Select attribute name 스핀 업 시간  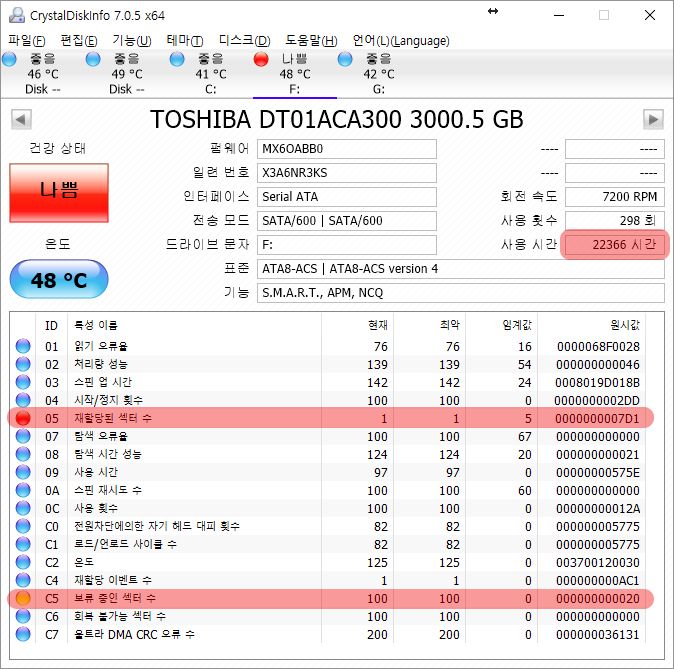[103, 382]
